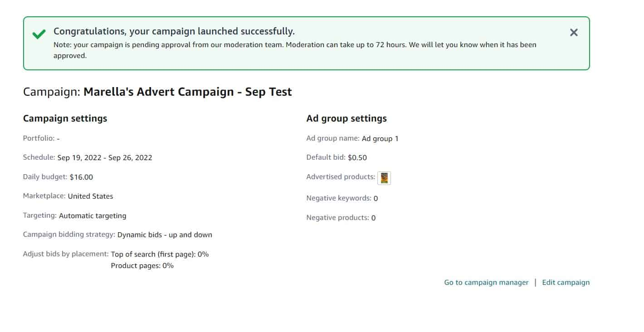Open the Edit campaign link
Viewport: 644px width, 332px height.
click(566, 282)
